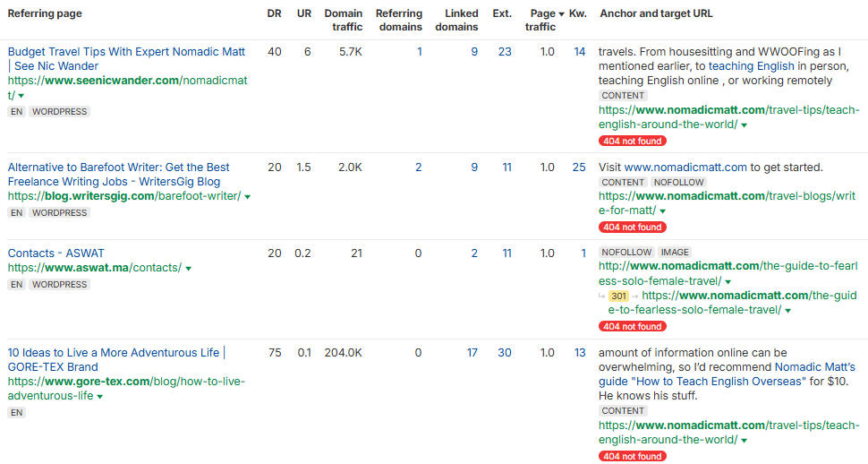Open gore-tex.com how-to-live-adventurous-life URL
Viewport: 868px width, 464px height.
[126, 389]
